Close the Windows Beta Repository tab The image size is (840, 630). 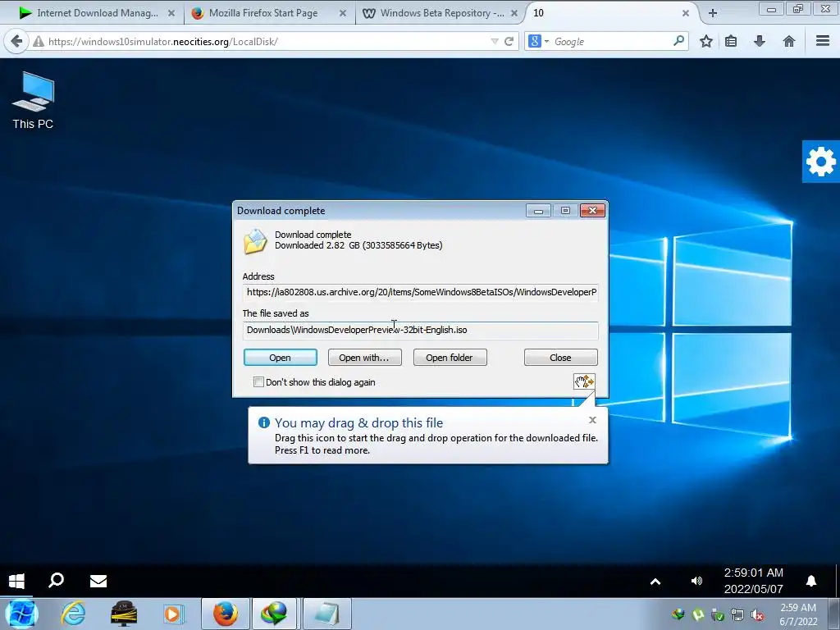click(514, 13)
